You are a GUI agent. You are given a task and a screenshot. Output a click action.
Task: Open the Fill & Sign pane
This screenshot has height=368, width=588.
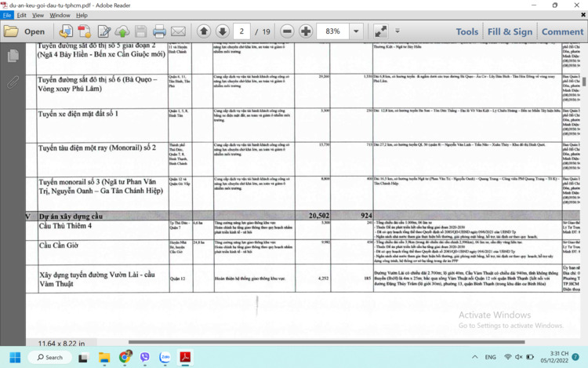[x=510, y=32]
